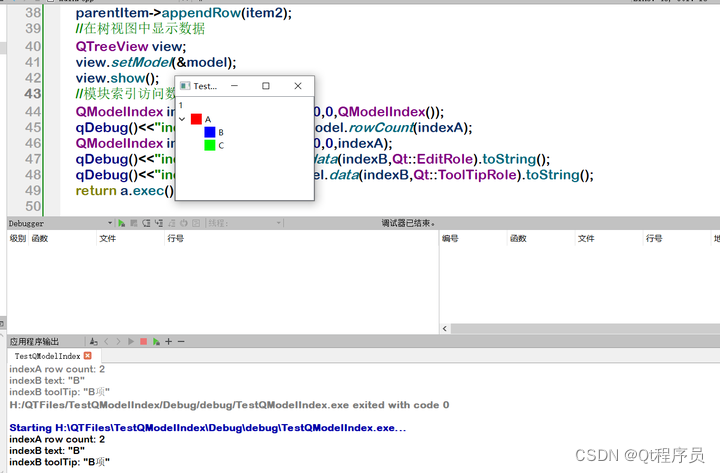720x473 pixels.
Task: Click the debugger continue (green play) icon
Action: pos(121,223)
